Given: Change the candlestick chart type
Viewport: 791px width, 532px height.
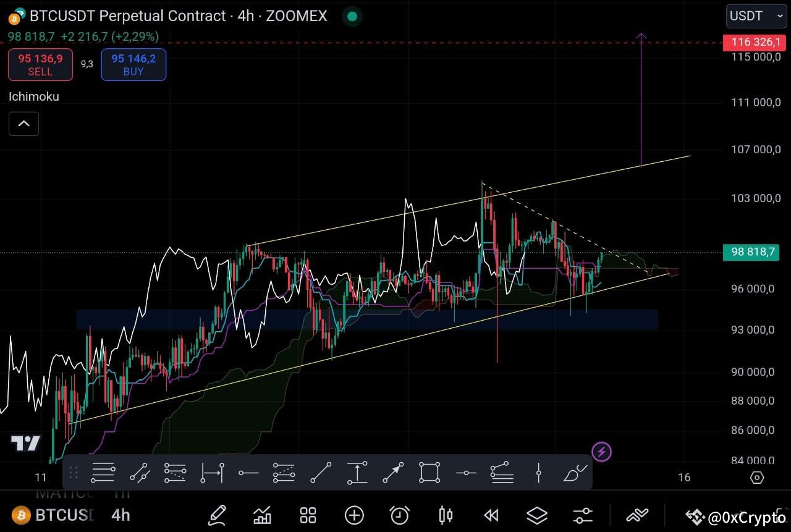Looking at the screenshot, I should coord(446,515).
